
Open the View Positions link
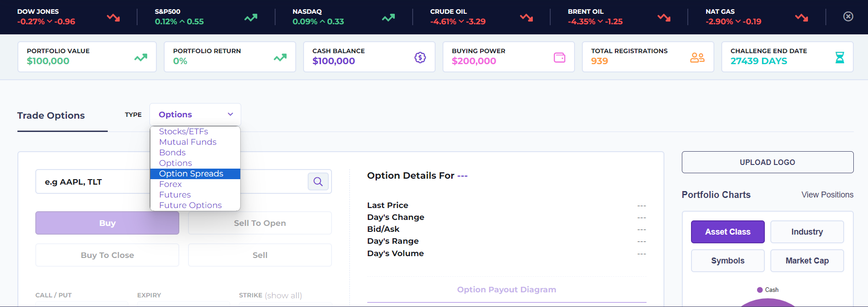[x=827, y=195]
